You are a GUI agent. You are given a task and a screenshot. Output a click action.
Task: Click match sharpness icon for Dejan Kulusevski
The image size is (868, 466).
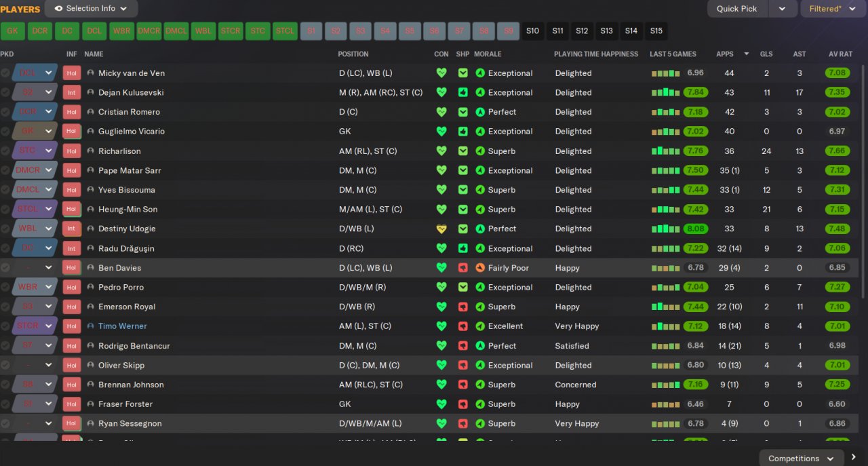[x=463, y=92]
